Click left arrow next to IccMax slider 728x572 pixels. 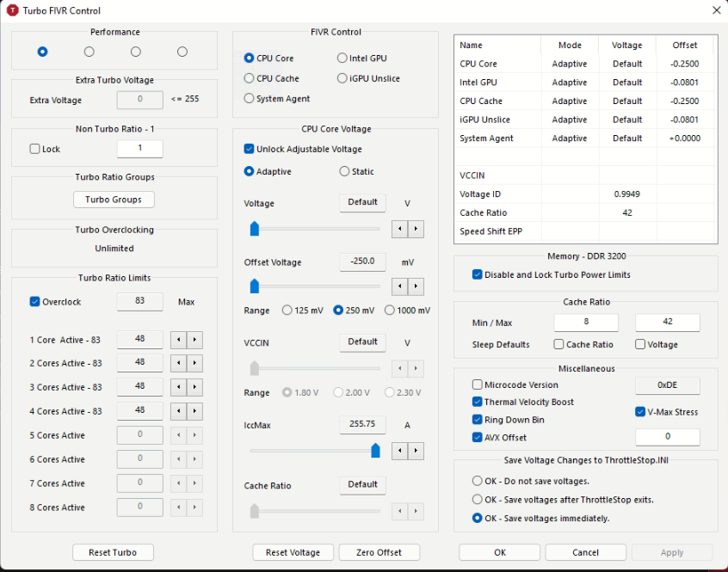(400, 451)
